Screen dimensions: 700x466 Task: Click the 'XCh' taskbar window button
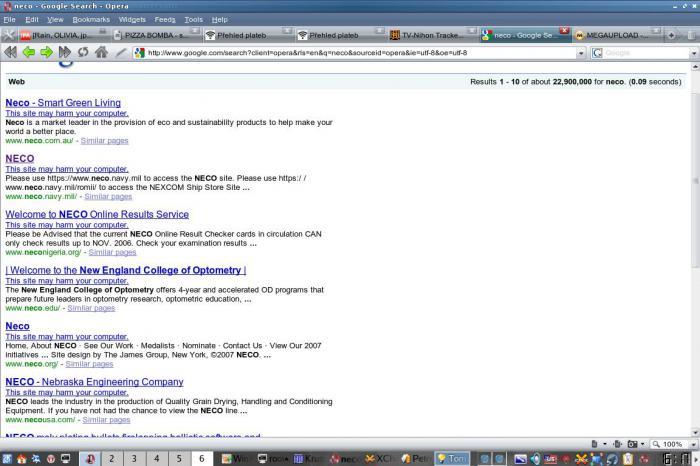(x=379, y=459)
